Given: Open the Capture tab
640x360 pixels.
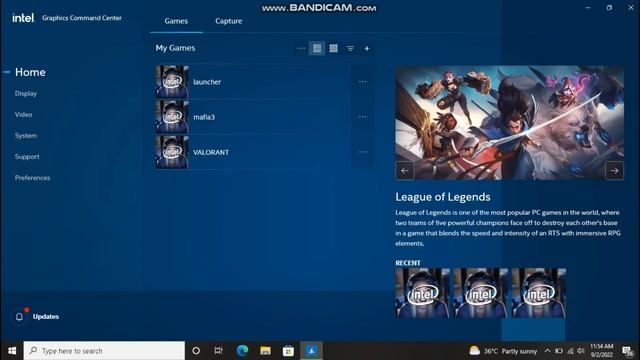Looking at the screenshot, I should tap(229, 21).
